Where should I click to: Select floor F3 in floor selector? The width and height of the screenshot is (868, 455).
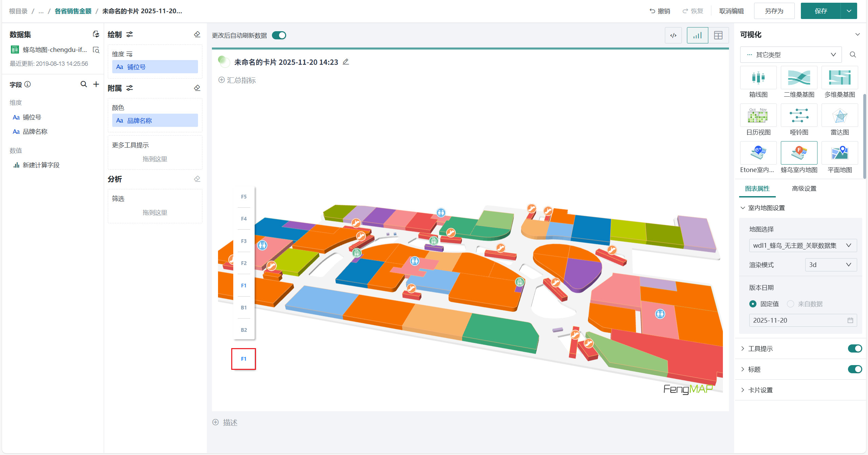click(x=243, y=241)
